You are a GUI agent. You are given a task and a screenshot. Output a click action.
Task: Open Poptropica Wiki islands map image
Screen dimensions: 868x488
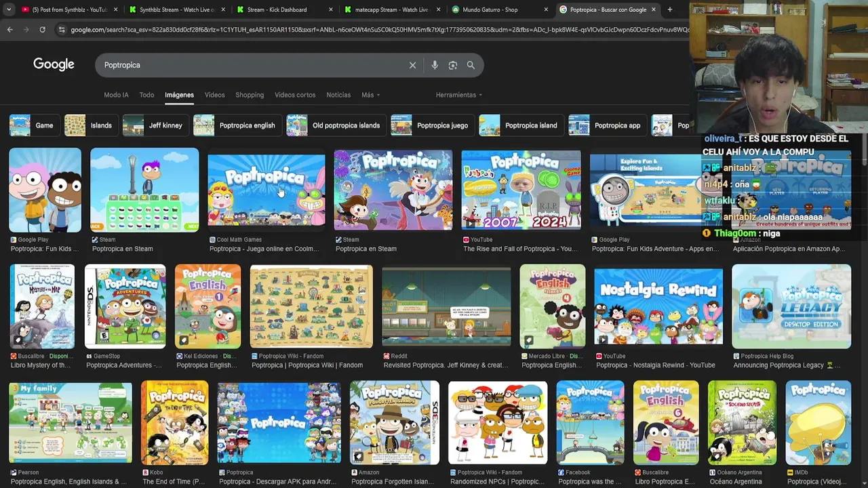(x=311, y=306)
